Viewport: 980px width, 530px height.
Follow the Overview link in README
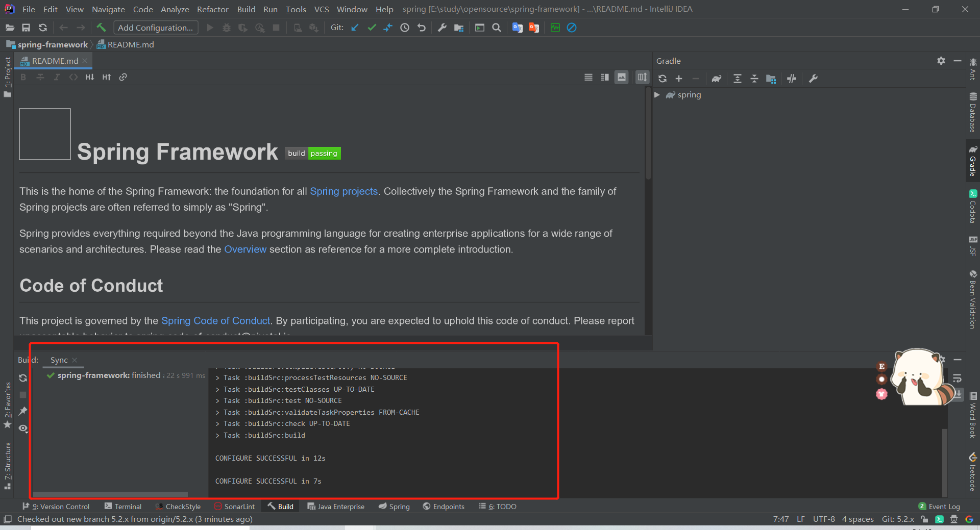pyautogui.click(x=245, y=249)
